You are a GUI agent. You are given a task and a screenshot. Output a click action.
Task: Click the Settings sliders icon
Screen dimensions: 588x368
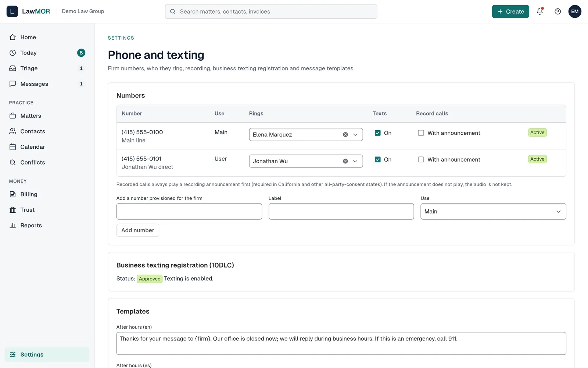[x=13, y=354]
